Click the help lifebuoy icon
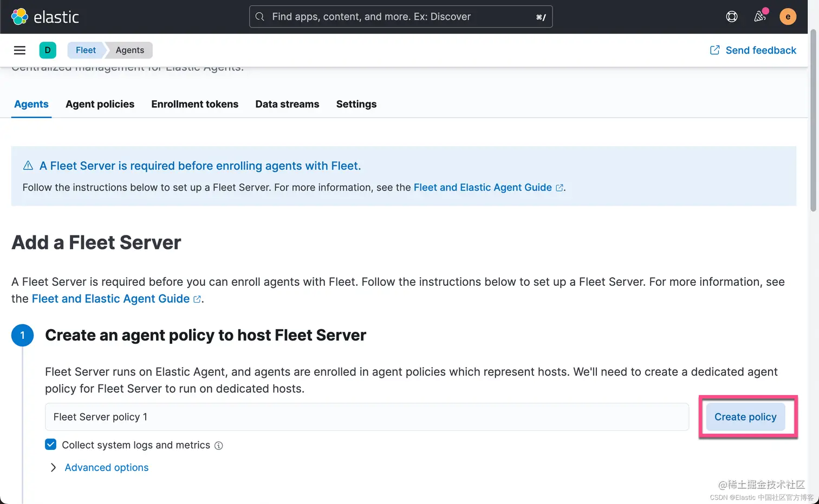This screenshot has height=504, width=819. point(732,17)
